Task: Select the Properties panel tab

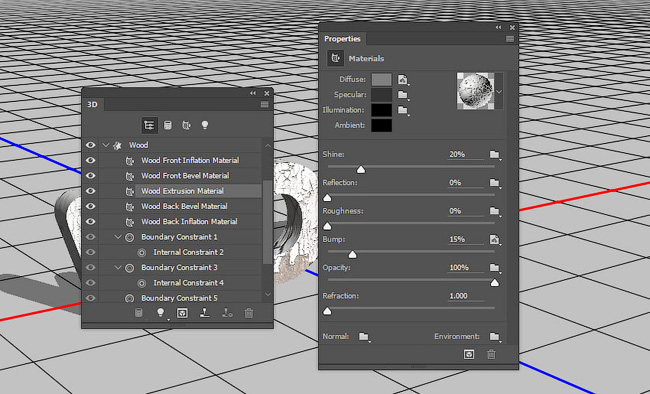Action: (342, 39)
